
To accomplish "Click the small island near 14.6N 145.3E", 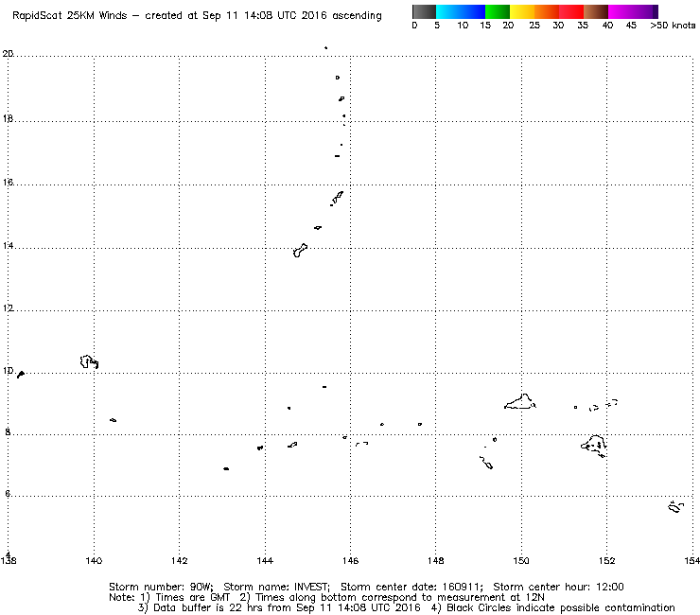I will (318, 228).
